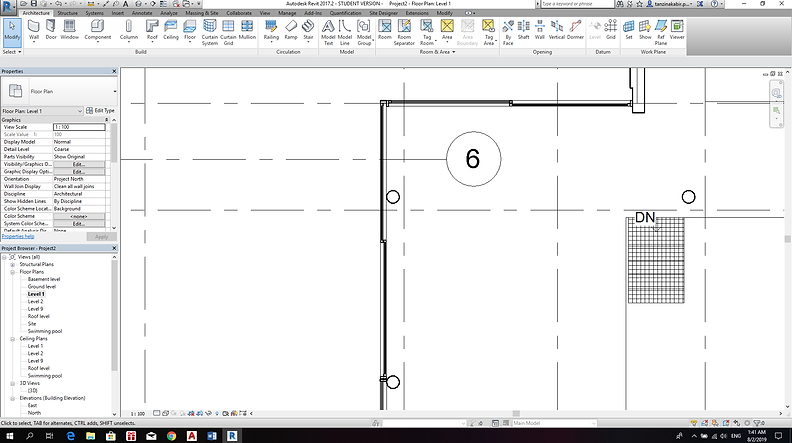The height and width of the screenshot is (443, 792).
Task: Open Google Chrome from the taskbar
Action: (x=171, y=436)
